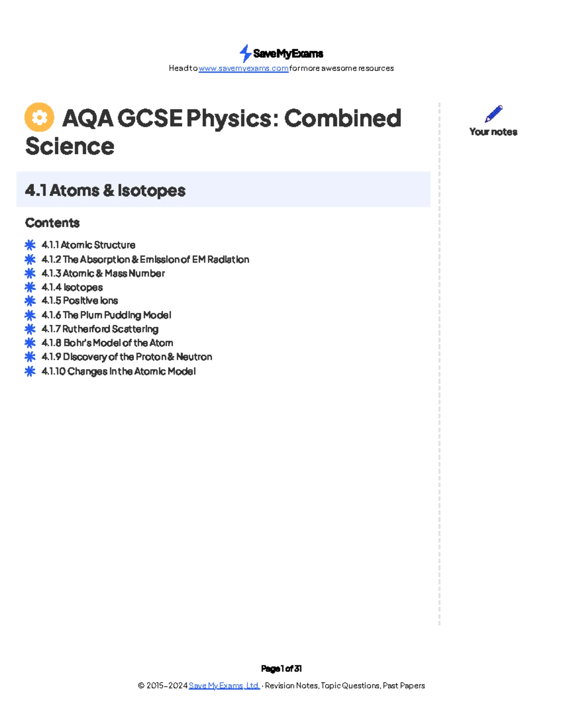Click the star bullet beside 4.1.4 Isotopes

pos(30,287)
